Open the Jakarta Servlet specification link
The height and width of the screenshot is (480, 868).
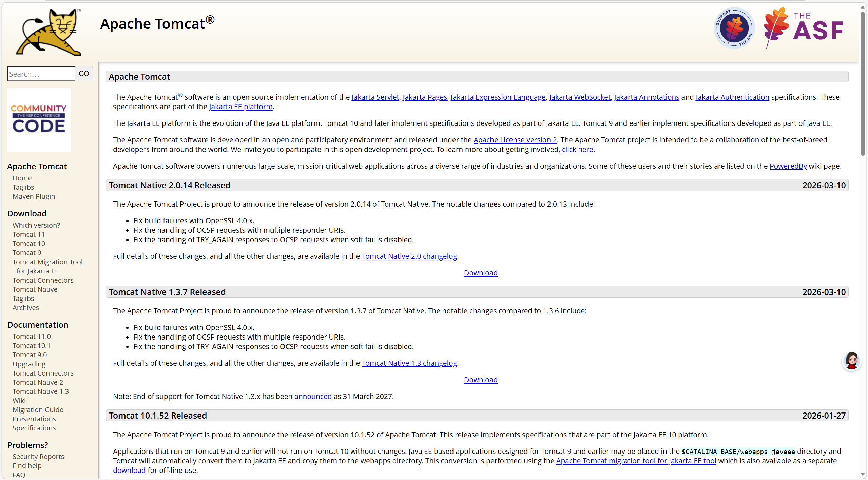[x=375, y=97]
